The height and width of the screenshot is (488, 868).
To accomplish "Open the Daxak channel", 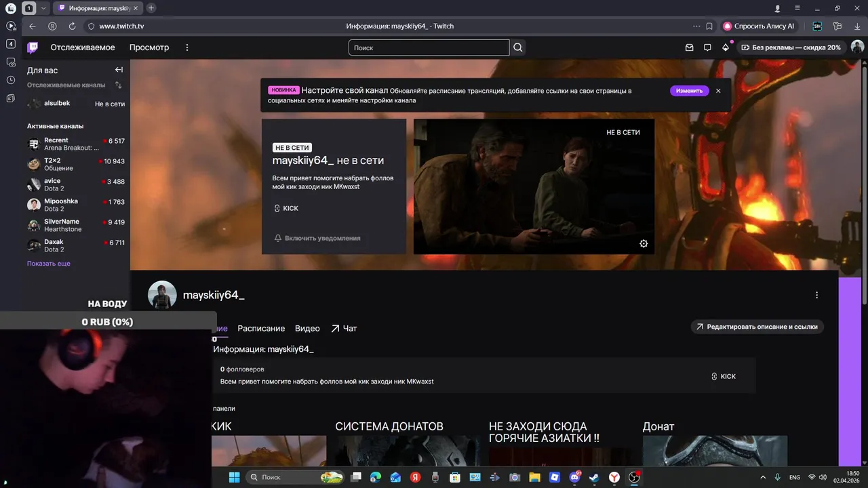I will [x=76, y=245].
